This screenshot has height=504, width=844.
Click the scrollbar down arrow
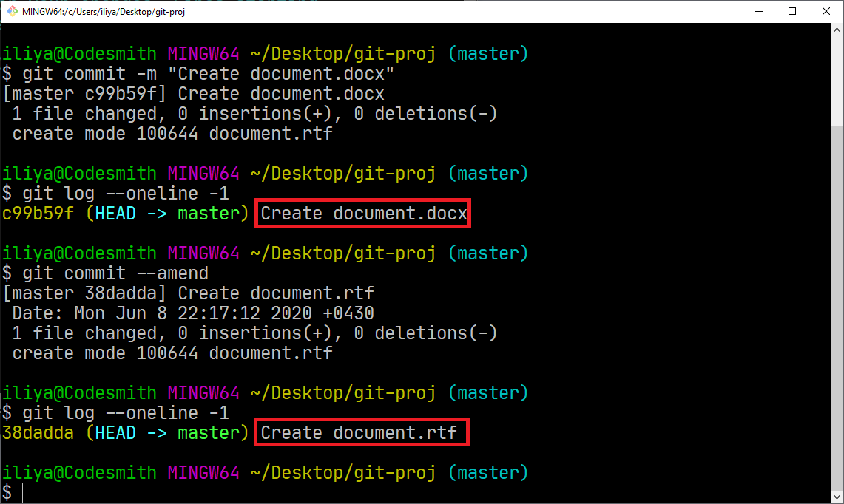tap(837, 497)
